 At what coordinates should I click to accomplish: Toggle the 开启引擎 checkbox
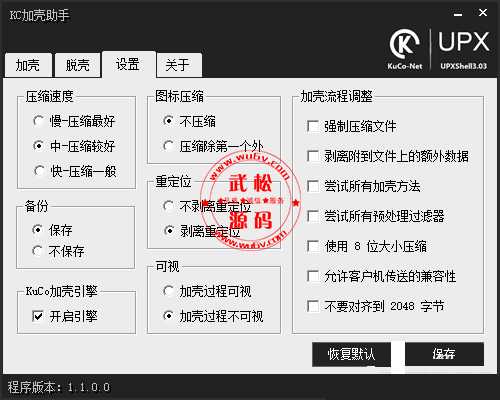(65, 316)
